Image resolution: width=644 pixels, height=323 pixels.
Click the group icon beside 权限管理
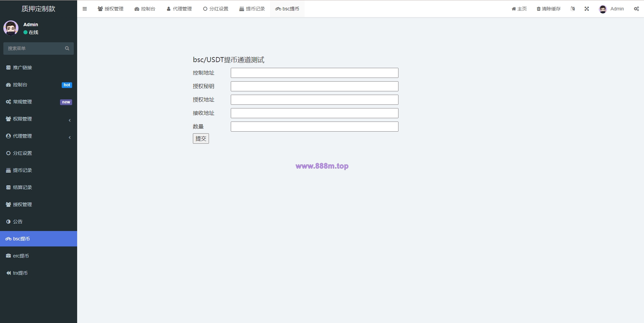(x=8, y=119)
